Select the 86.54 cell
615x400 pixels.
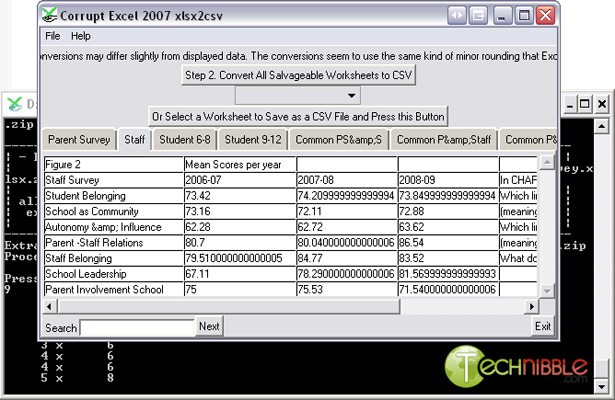point(448,243)
